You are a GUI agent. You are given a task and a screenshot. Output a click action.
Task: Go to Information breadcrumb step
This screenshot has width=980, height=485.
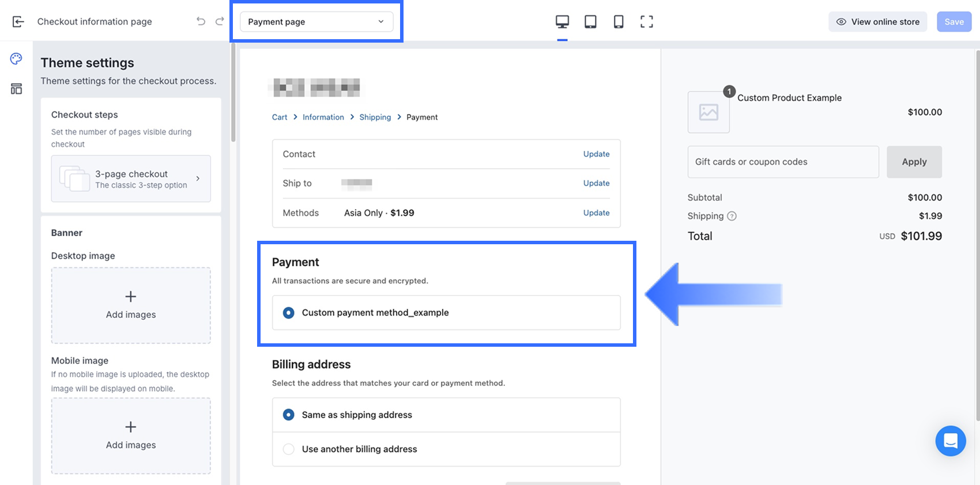(323, 117)
